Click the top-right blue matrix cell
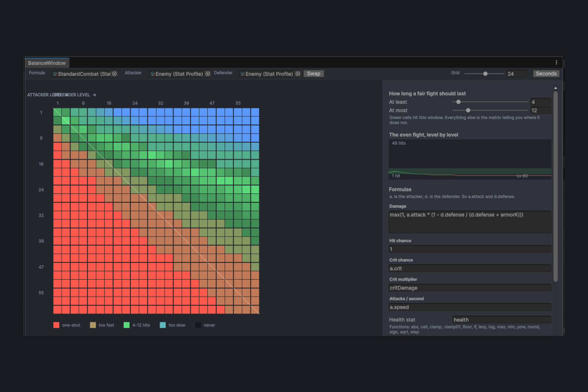 pyautogui.click(x=255, y=112)
